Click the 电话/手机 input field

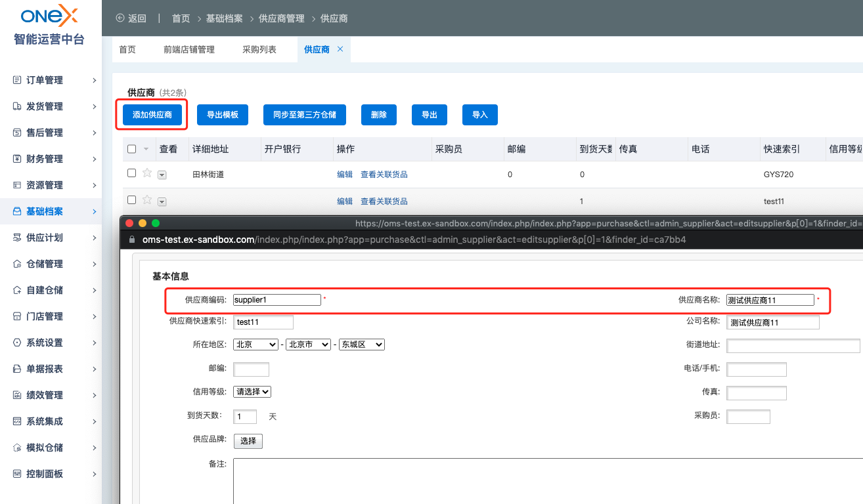757,369
